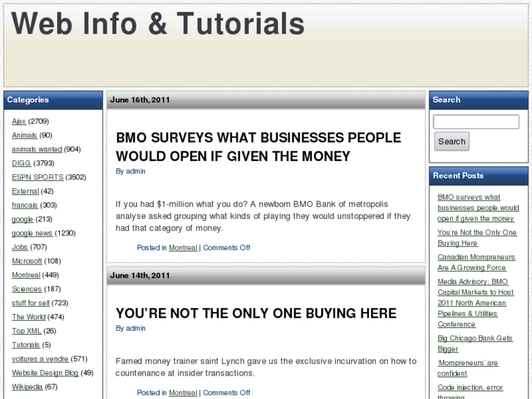Open recent post BMO surveys what businesses
The height and width of the screenshot is (399, 532).
478,208
